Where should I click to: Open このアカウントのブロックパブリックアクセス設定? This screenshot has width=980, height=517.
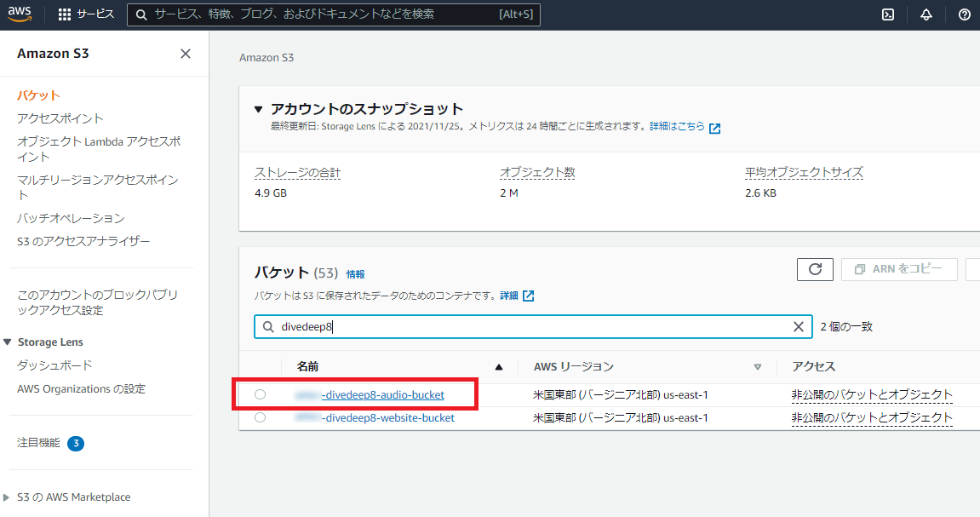tap(98, 302)
